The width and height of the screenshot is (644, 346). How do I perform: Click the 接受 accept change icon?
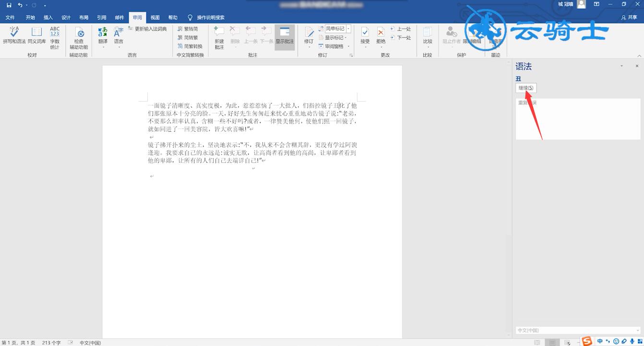click(x=365, y=32)
